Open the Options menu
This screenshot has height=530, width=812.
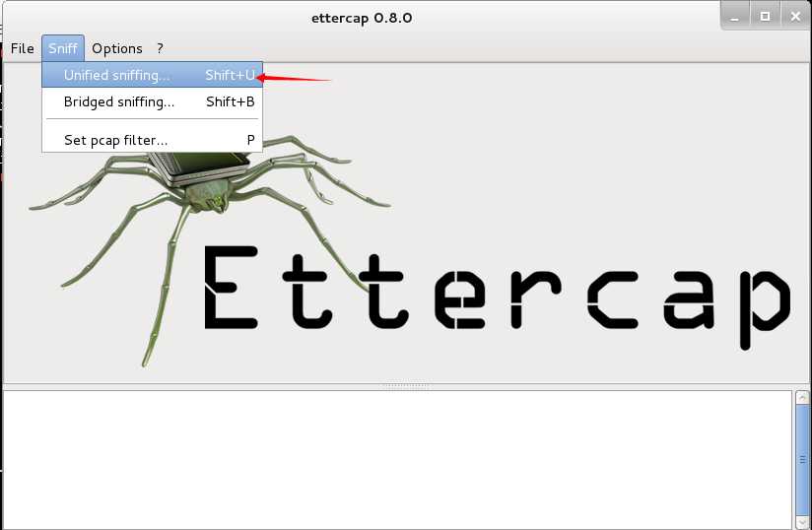pyautogui.click(x=117, y=48)
